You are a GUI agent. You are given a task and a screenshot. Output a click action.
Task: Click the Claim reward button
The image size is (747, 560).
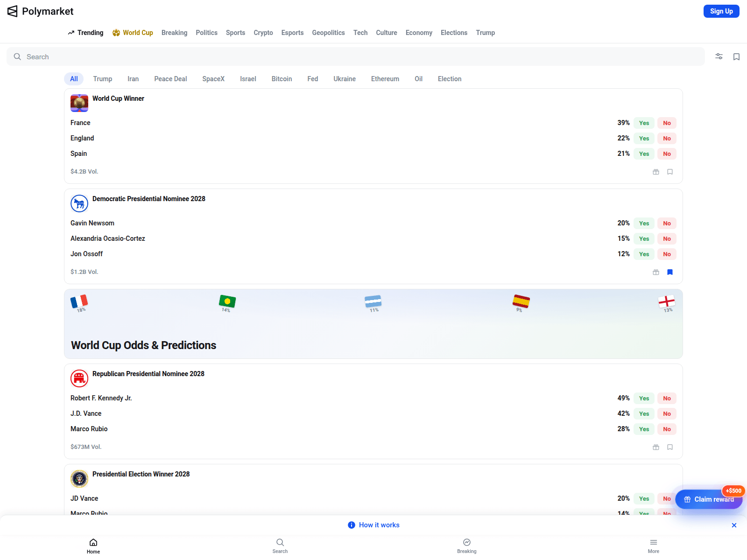point(709,499)
